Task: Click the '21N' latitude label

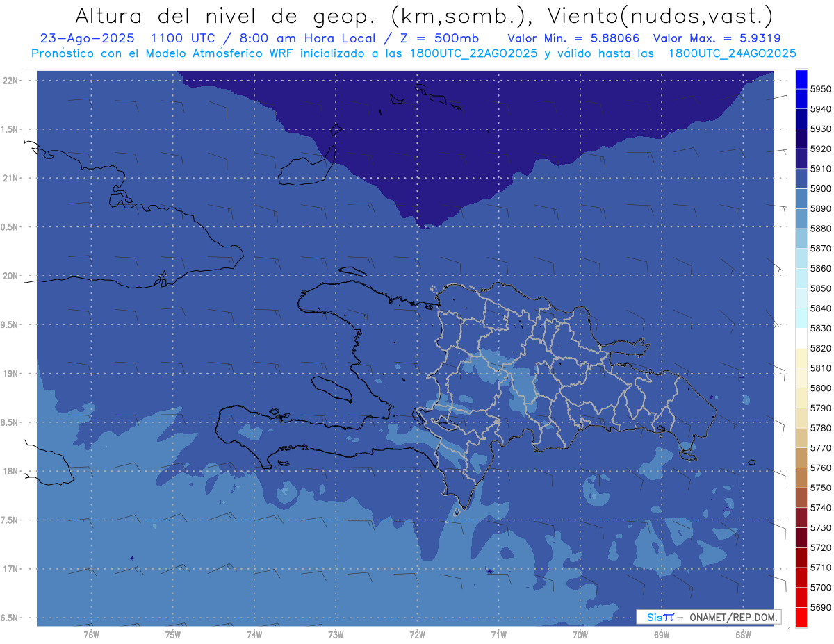Action: tap(12, 178)
